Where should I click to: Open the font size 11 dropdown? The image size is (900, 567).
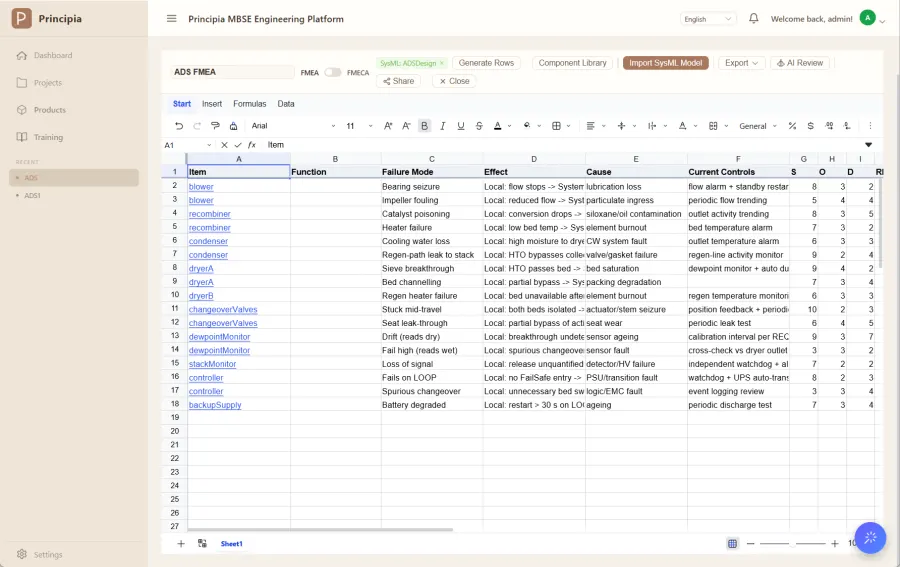point(359,126)
